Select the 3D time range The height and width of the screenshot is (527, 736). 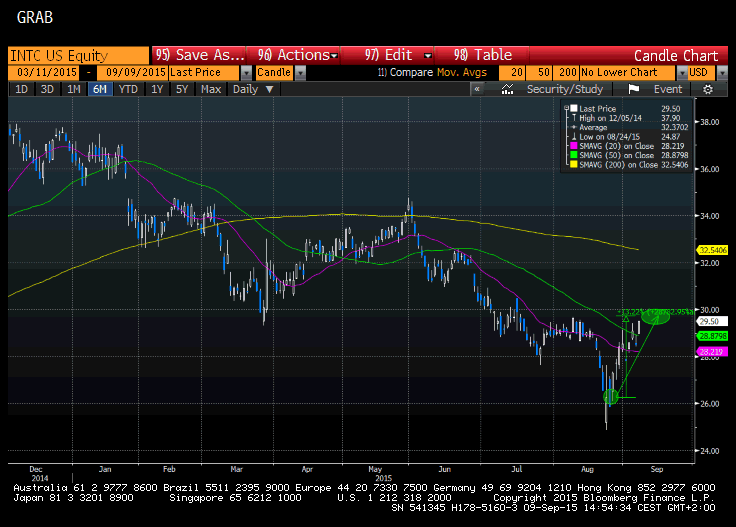click(47, 89)
